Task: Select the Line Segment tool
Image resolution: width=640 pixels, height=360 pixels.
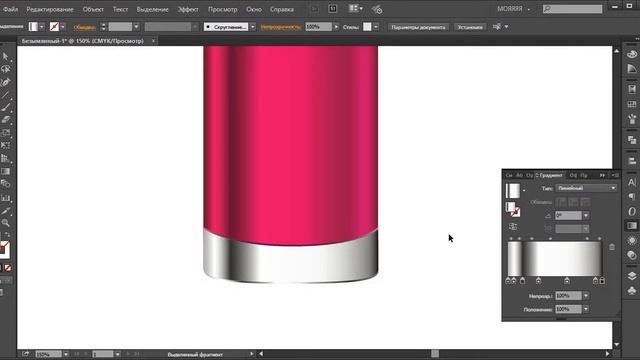Action: [5, 95]
